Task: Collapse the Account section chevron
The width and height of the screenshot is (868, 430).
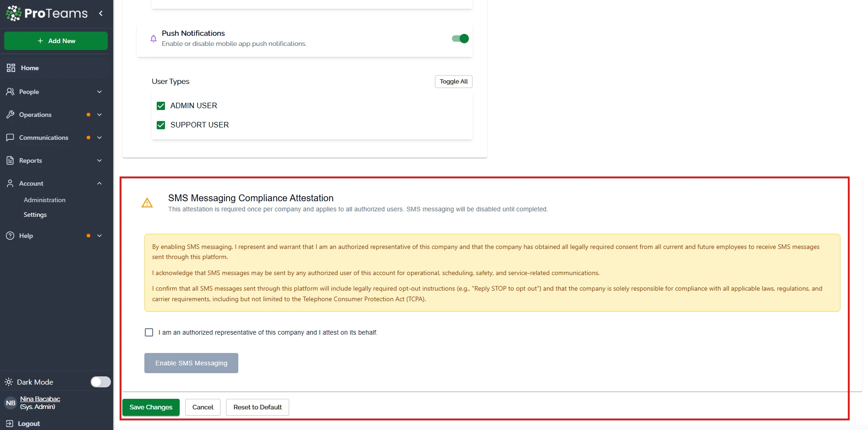Action: pos(99,183)
